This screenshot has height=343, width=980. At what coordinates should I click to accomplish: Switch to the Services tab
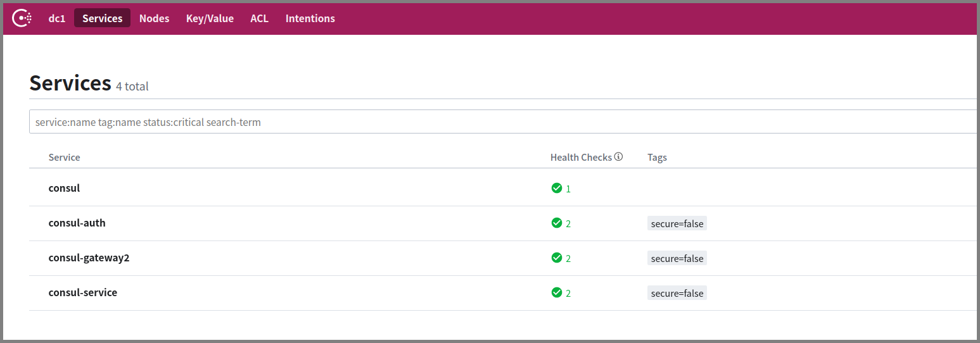(x=102, y=18)
